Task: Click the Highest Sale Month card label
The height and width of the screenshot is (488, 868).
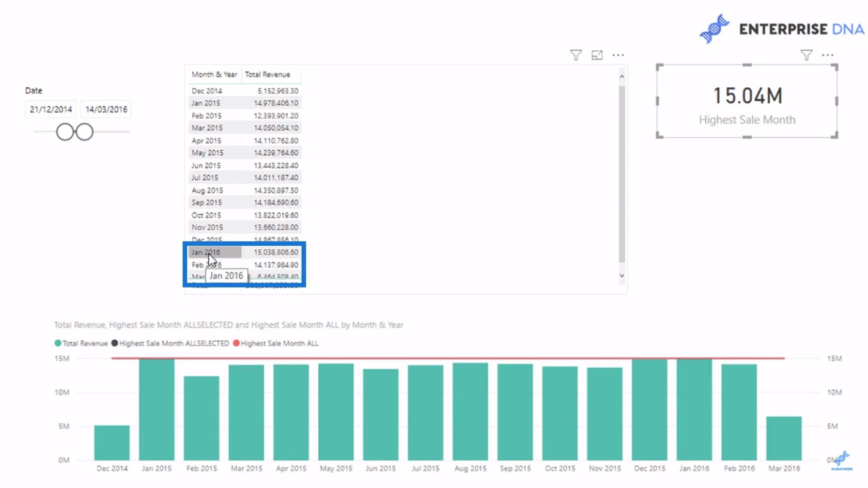Action: 747,120
